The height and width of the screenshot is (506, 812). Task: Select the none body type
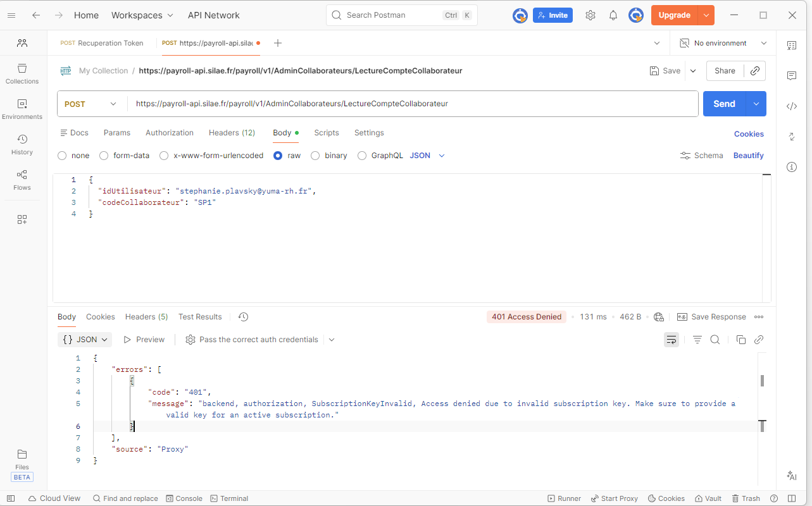pyautogui.click(x=73, y=155)
